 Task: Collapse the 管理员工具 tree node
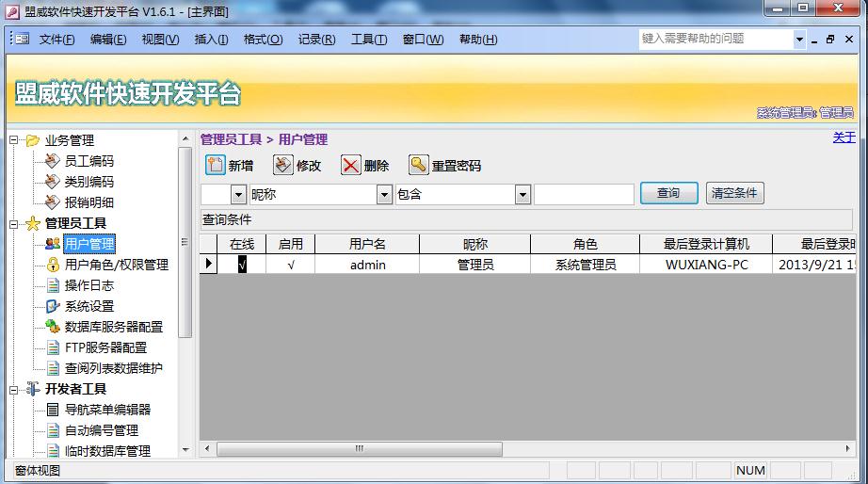pos(14,223)
